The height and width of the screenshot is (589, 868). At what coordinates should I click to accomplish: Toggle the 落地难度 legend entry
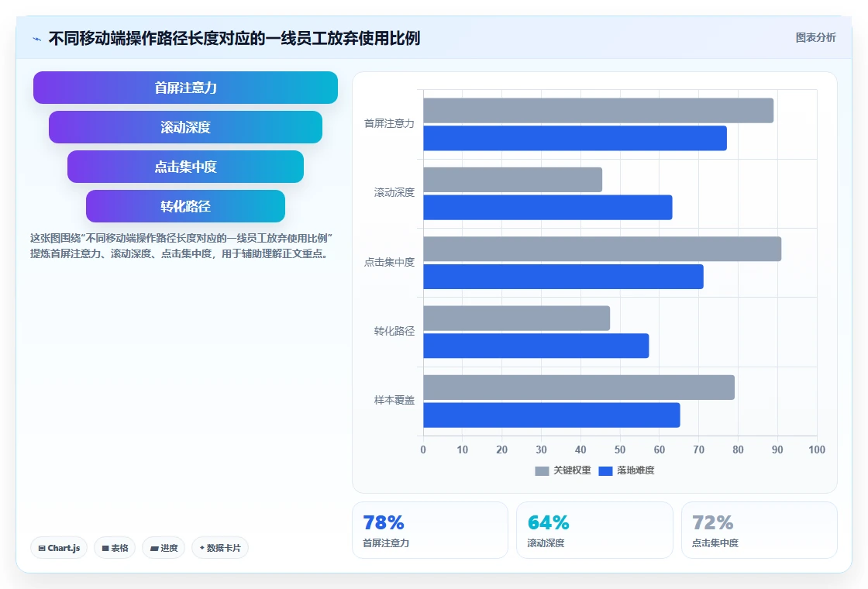pyautogui.click(x=627, y=470)
